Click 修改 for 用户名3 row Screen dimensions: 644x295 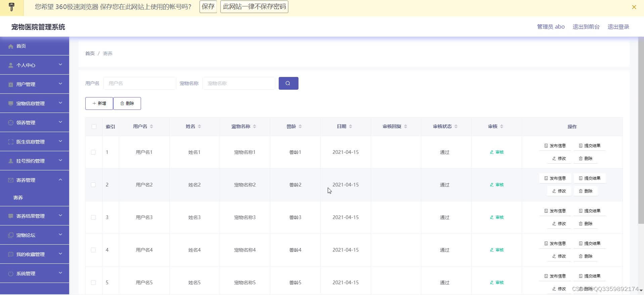(x=559, y=224)
